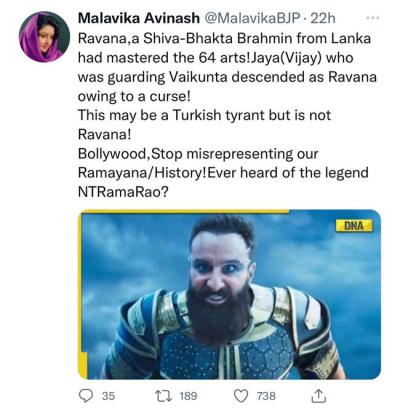Click the 'Bollywood,Stop misrepresenting our' text line
The image size is (400, 416).
[x=198, y=154]
